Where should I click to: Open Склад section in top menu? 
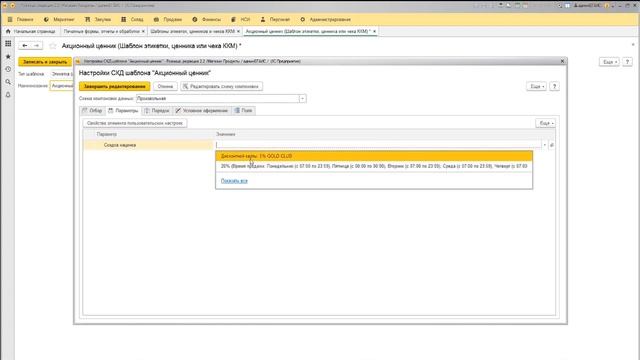coord(132,19)
